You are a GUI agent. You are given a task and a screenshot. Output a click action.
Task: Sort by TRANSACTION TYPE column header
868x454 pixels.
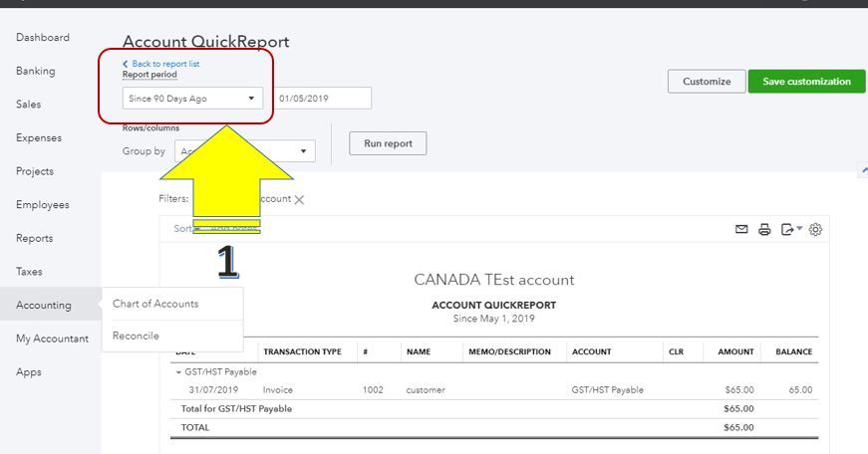coord(302,351)
